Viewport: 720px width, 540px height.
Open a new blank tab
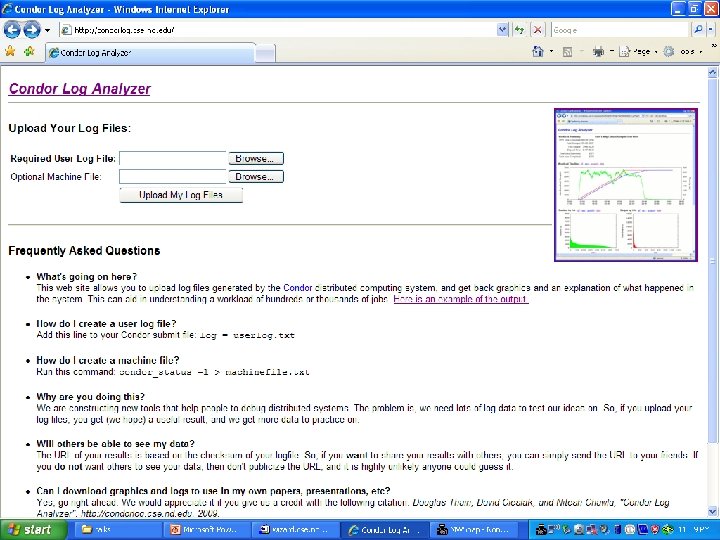(x=265, y=54)
